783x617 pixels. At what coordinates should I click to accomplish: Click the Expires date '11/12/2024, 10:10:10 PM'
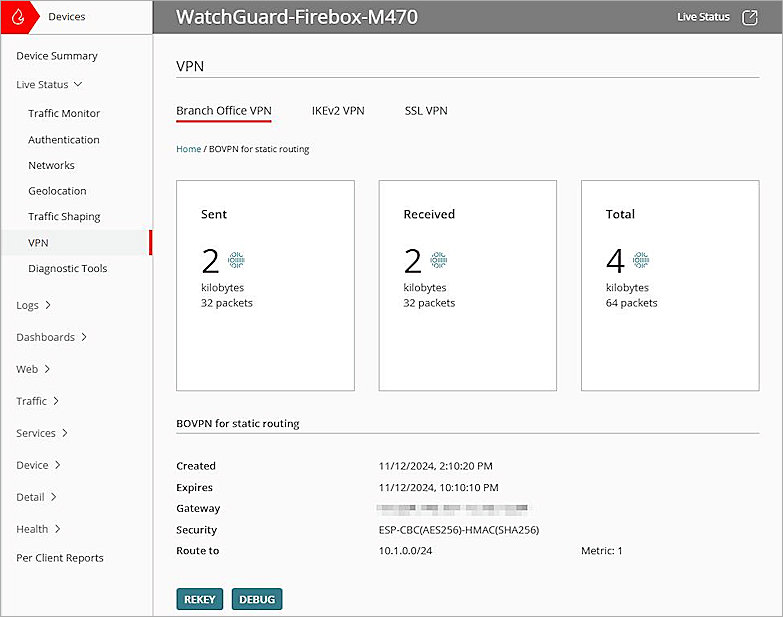(x=438, y=487)
